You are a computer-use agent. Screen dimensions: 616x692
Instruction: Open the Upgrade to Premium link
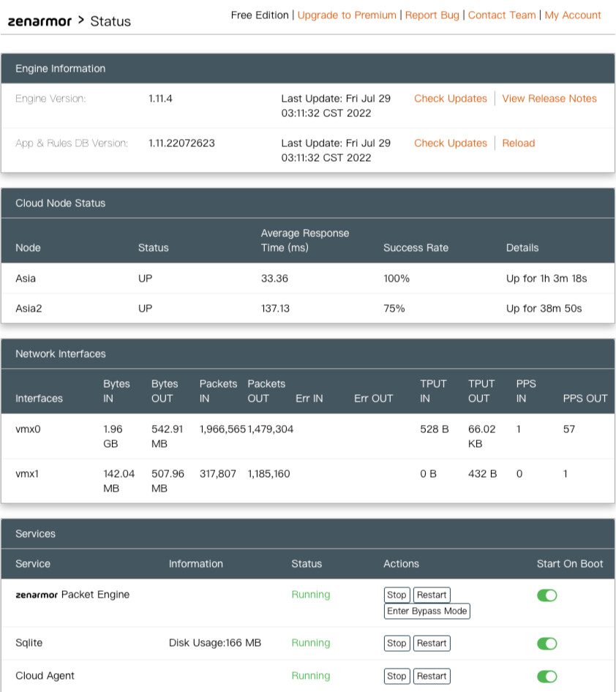click(346, 15)
